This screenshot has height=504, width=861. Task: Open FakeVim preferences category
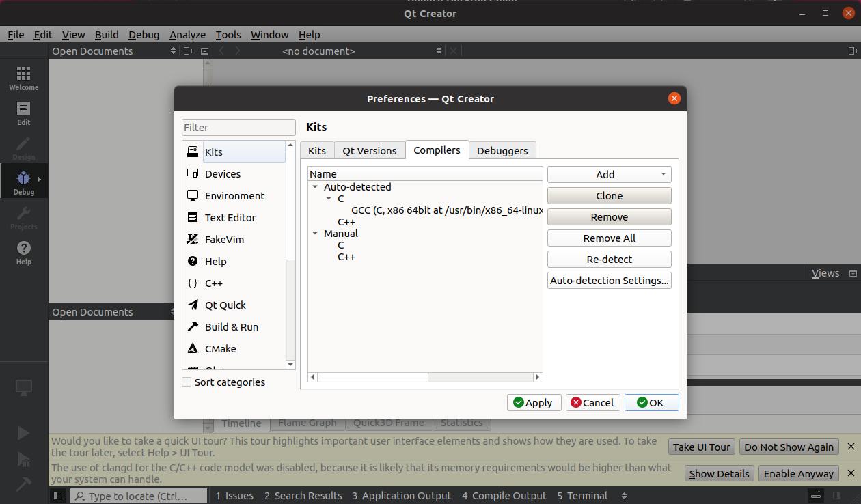point(223,240)
